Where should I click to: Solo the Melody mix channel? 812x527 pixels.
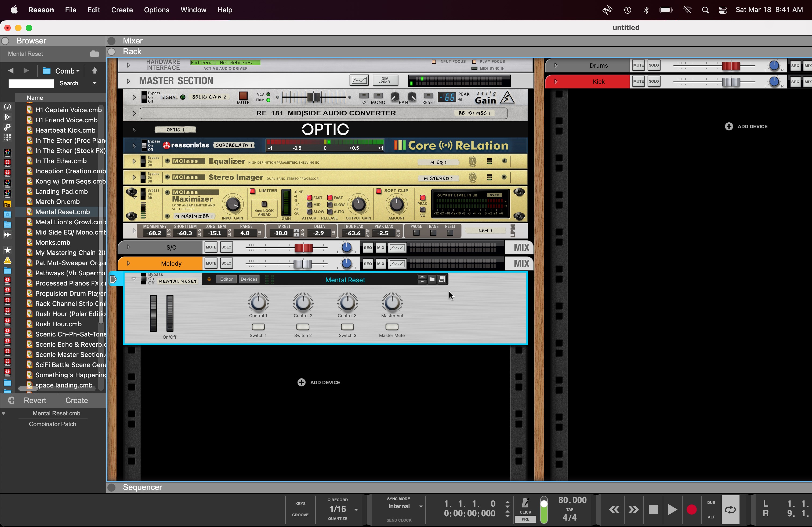[x=226, y=263]
